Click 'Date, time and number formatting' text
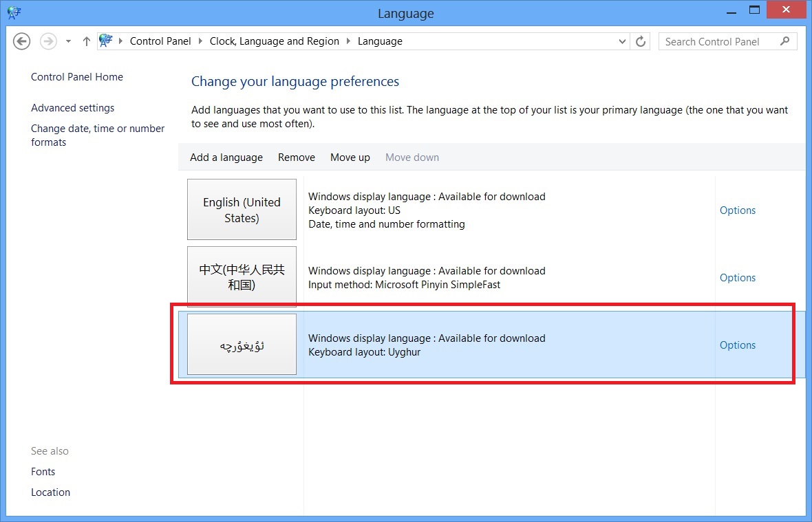The height and width of the screenshot is (522, 812). [x=386, y=224]
